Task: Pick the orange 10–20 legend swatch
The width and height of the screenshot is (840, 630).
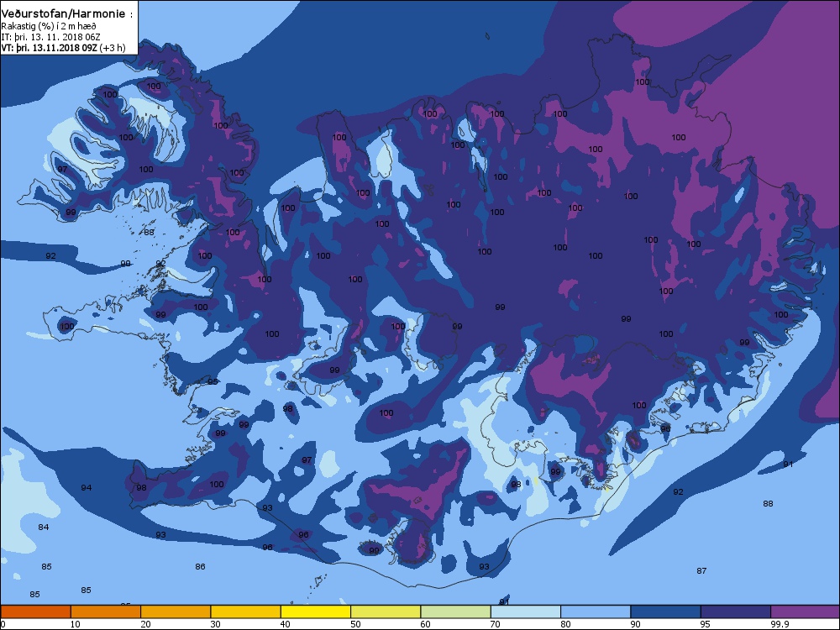Action: pos(106,612)
